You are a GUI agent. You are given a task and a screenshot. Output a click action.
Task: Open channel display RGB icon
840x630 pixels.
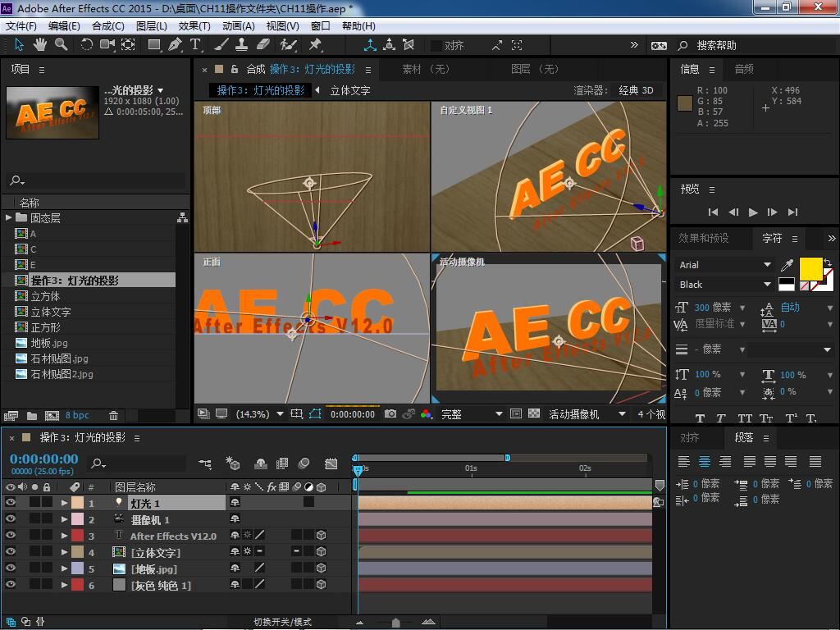coord(426,413)
